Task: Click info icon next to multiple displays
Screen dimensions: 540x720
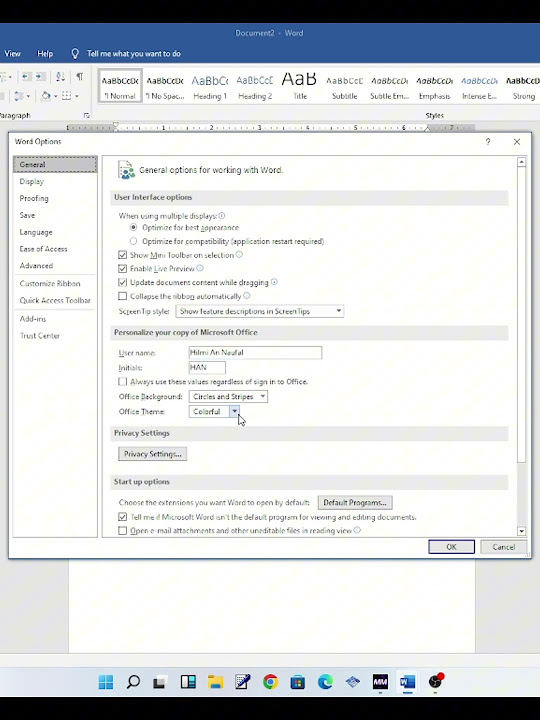Action: 221,215
